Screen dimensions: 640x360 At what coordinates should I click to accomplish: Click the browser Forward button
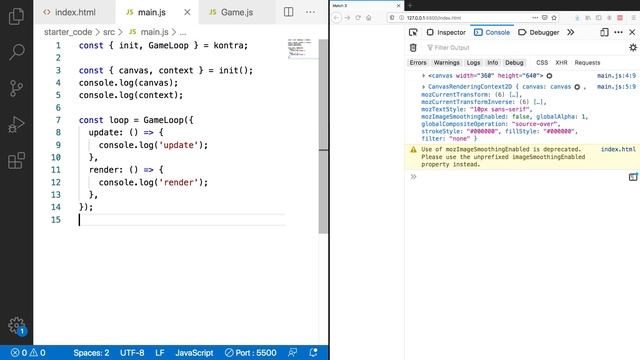tap(348, 18)
